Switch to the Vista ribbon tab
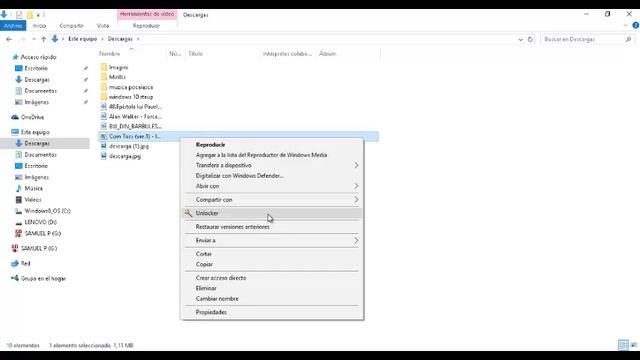Image resolution: width=640 pixels, height=360 pixels. coord(103,26)
